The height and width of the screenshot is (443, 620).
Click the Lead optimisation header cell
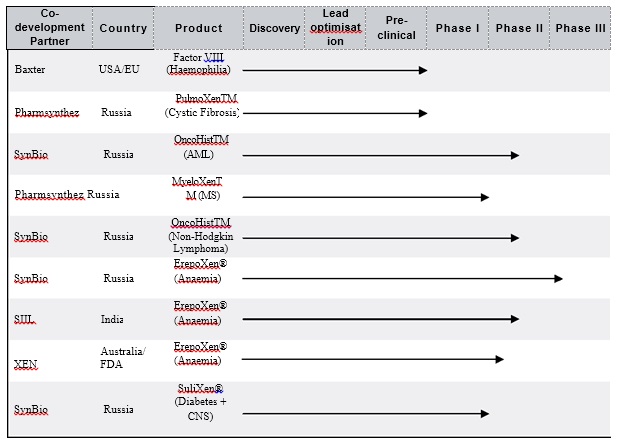coord(336,28)
